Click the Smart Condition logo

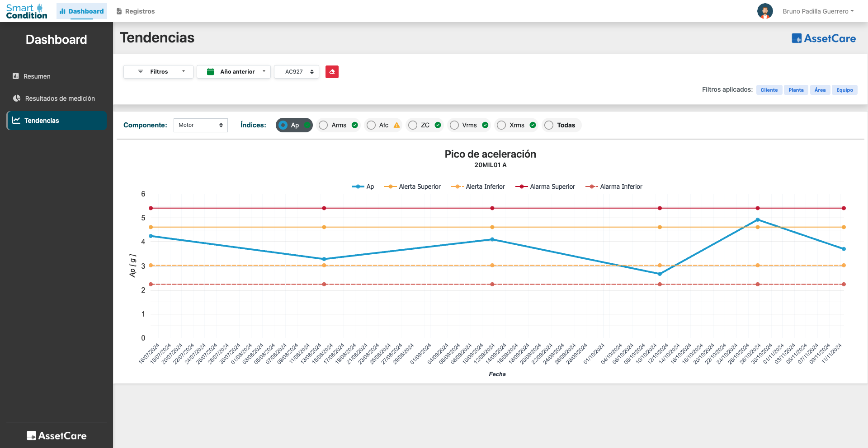pyautogui.click(x=27, y=11)
